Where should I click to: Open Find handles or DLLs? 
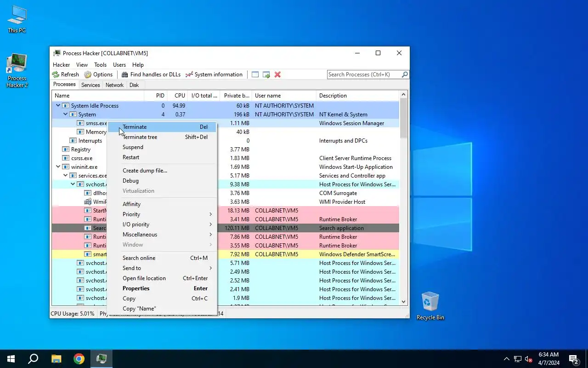coord(151,75)
